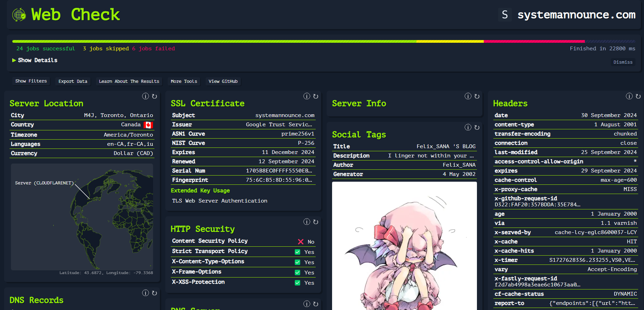Click the yellow skipped segment of progress bar
Screen dimensions: 644x310
click(x=450, y=41)
